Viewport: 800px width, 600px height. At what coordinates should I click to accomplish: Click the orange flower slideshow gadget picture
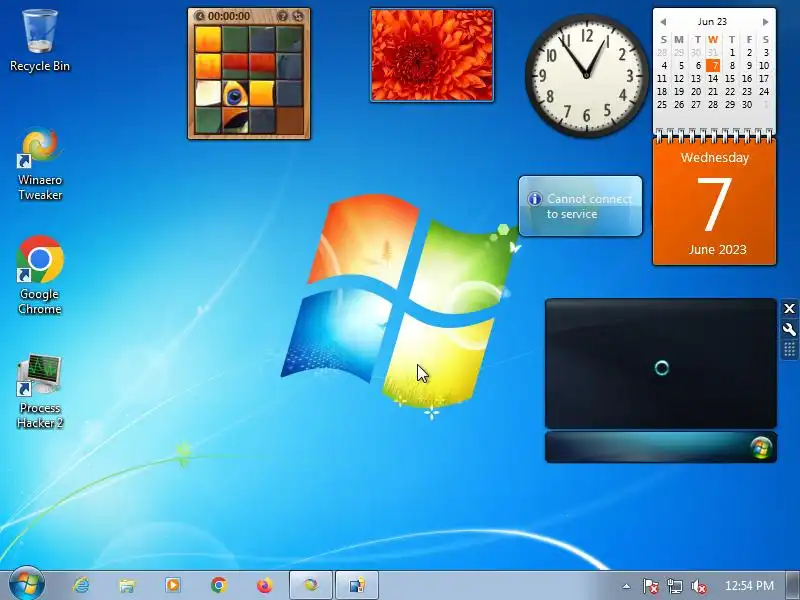[432, 55]
